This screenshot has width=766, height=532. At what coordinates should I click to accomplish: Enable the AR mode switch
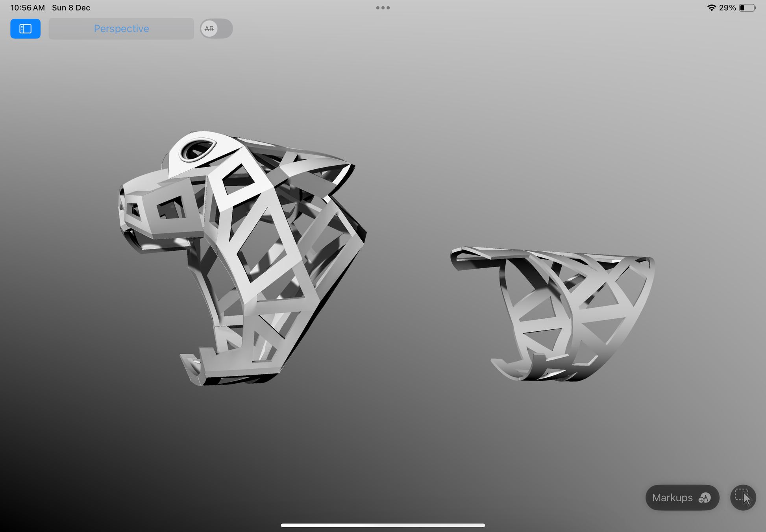216,29
